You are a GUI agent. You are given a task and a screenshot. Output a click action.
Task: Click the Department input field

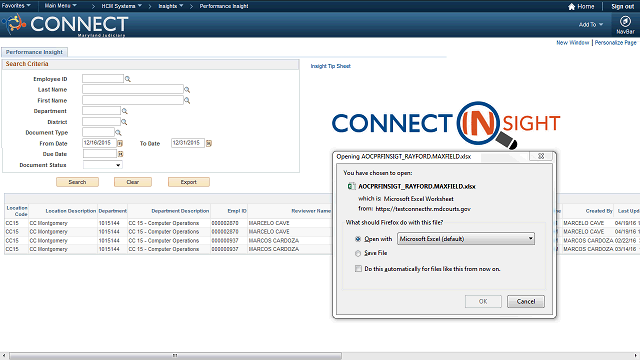101,111
